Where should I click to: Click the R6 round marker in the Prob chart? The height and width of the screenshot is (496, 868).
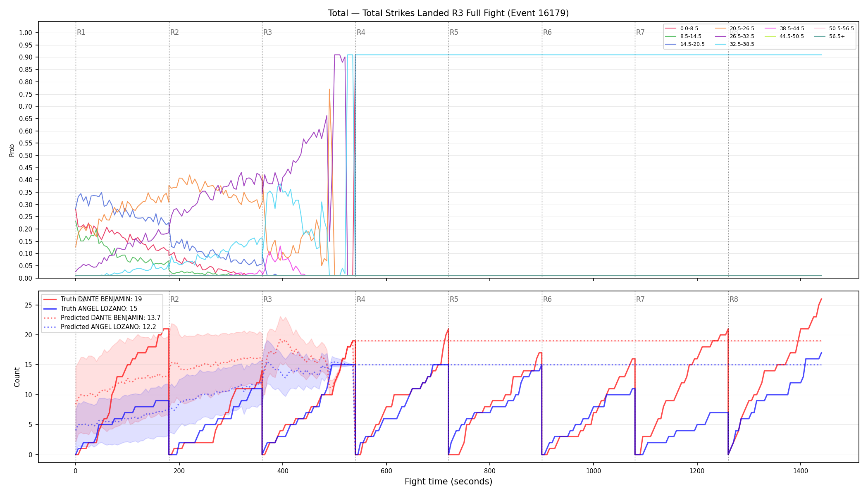(x=547, y=32)
